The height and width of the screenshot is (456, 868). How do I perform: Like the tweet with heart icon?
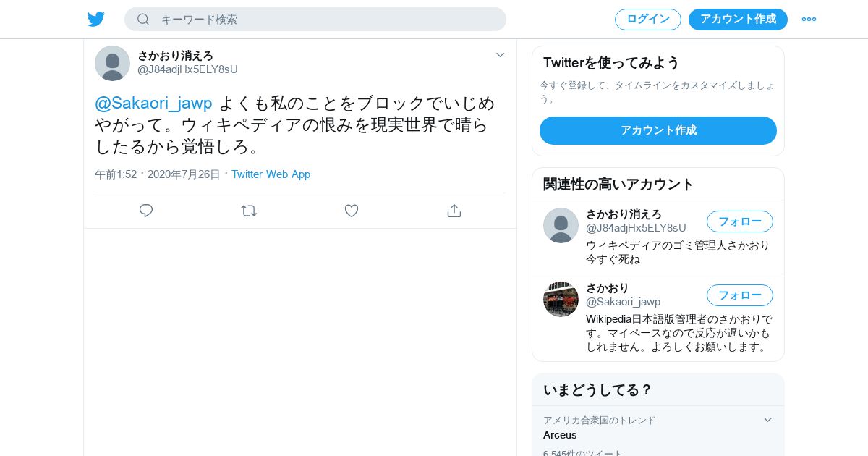[x=352, y=211]
